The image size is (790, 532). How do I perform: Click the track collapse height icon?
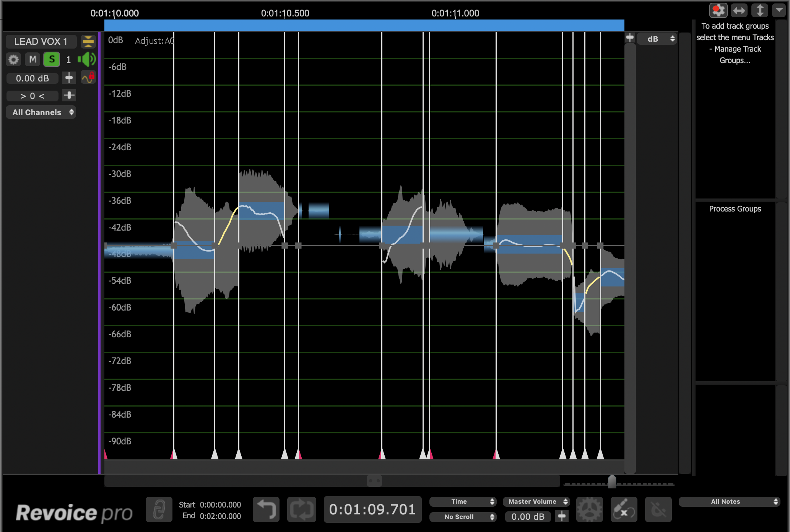[88, 41]
